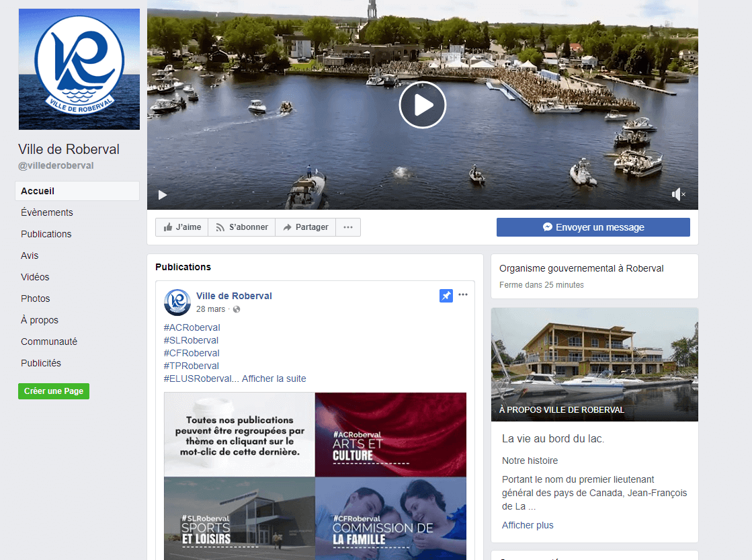Unmute the cover video speaker icon
Screen dimensions: 752x560
pyautogui.click(x=678, y=194)
